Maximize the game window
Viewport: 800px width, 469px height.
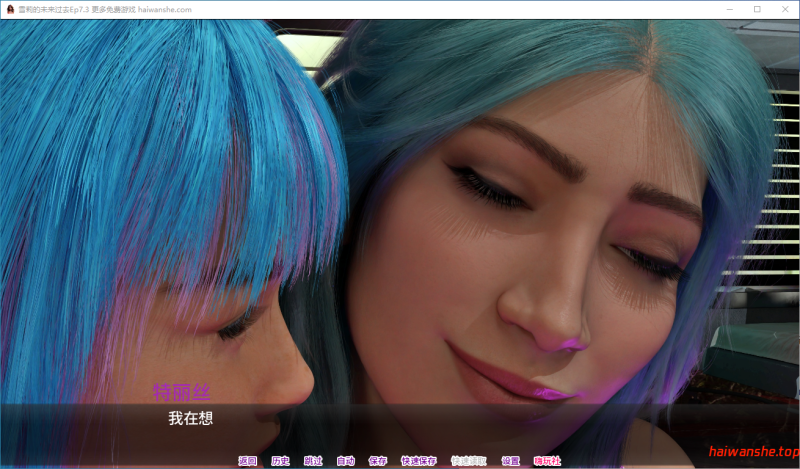[756, 9]
